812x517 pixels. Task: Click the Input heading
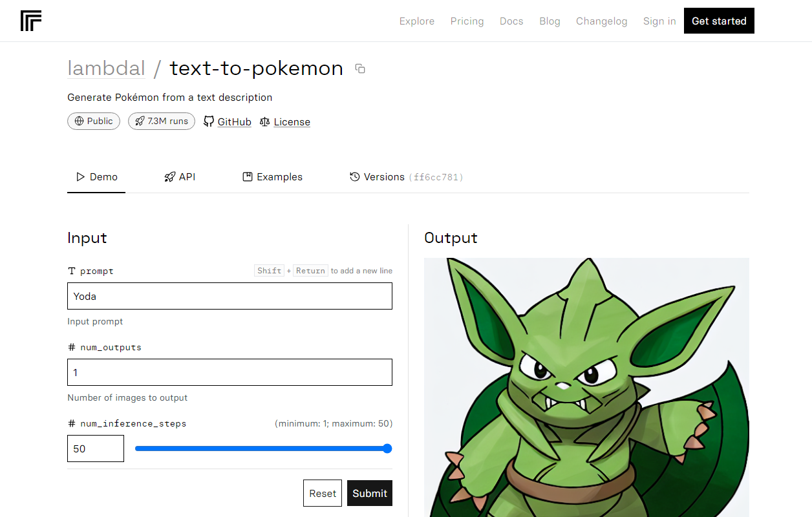[87, 238]
